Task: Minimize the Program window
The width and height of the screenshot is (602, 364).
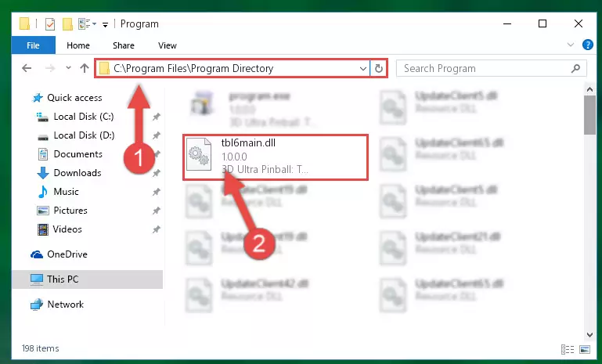Action: [x=507, y=23]
